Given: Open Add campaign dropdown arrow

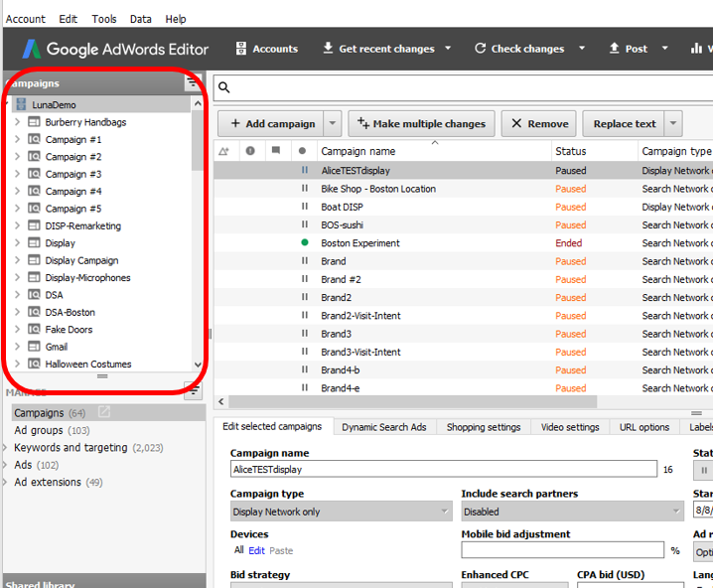Looking at the screenshot, I should (333, 124).
